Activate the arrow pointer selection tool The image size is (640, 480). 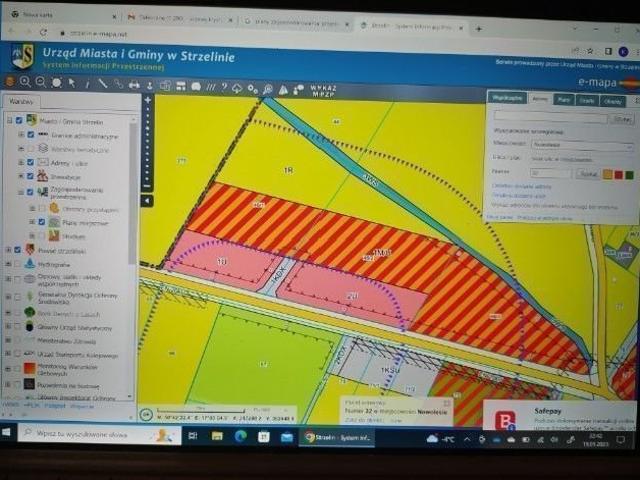[71, 83]
